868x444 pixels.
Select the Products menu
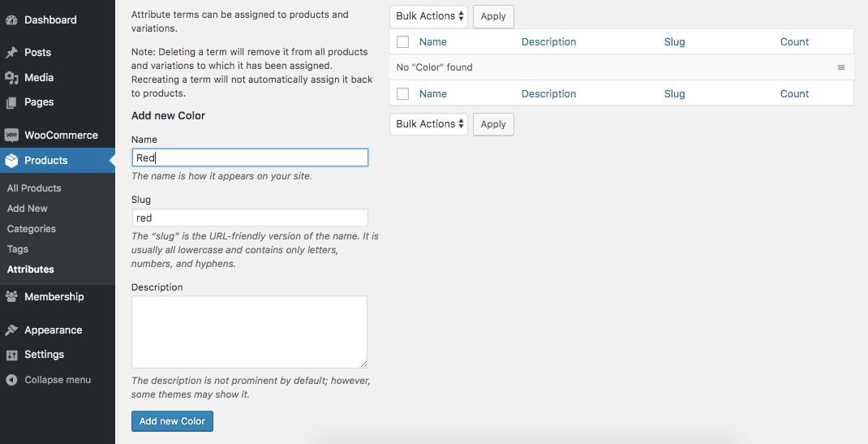pos(46,161)
